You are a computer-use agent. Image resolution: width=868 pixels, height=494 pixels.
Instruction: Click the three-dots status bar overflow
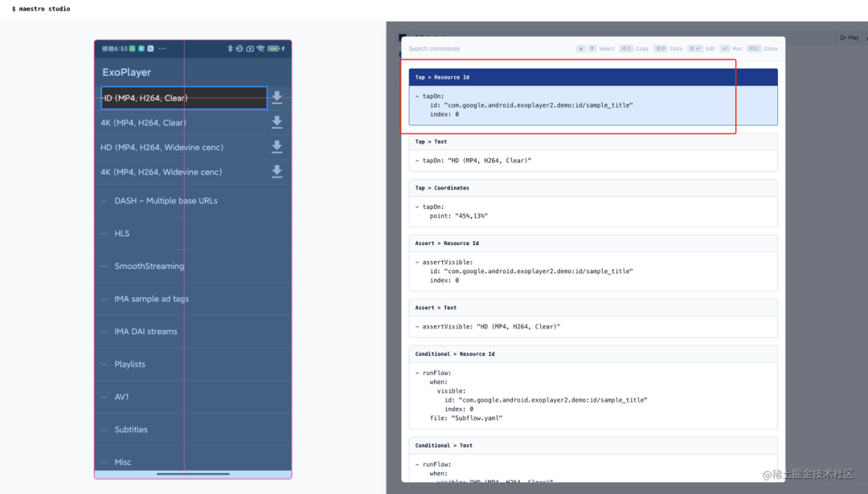coord(162,49)
